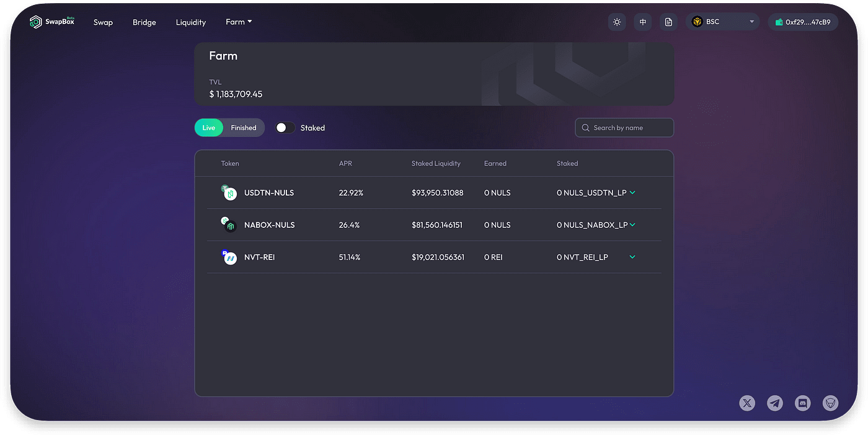Click the 26.4% APR value
Screen dimensions: 868x438
click(x=349, y=225)
